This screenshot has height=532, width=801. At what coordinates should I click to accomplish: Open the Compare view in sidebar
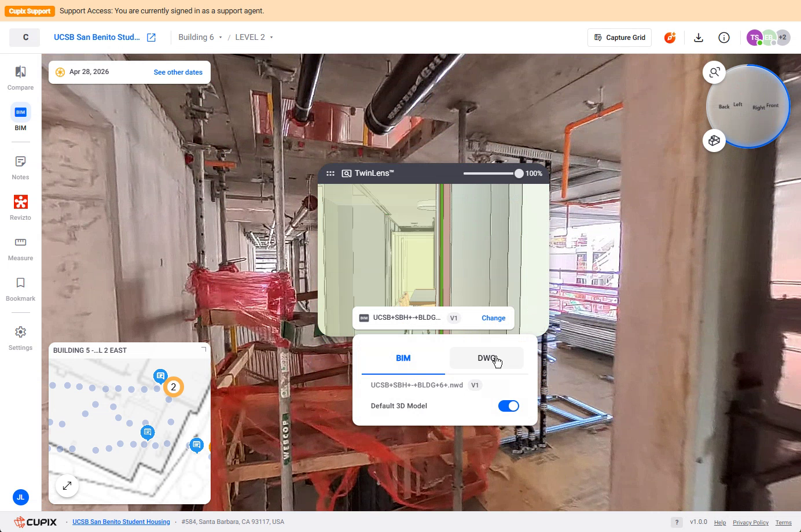[20, 77]
